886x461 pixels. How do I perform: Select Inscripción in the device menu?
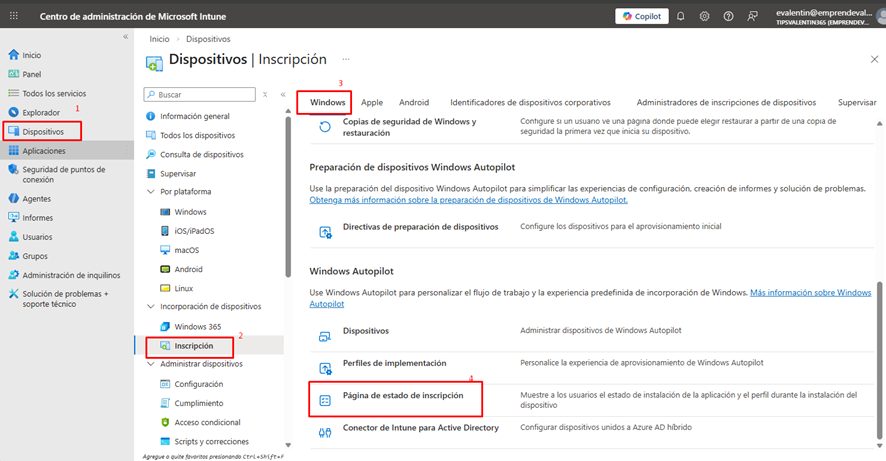point(193,346)
